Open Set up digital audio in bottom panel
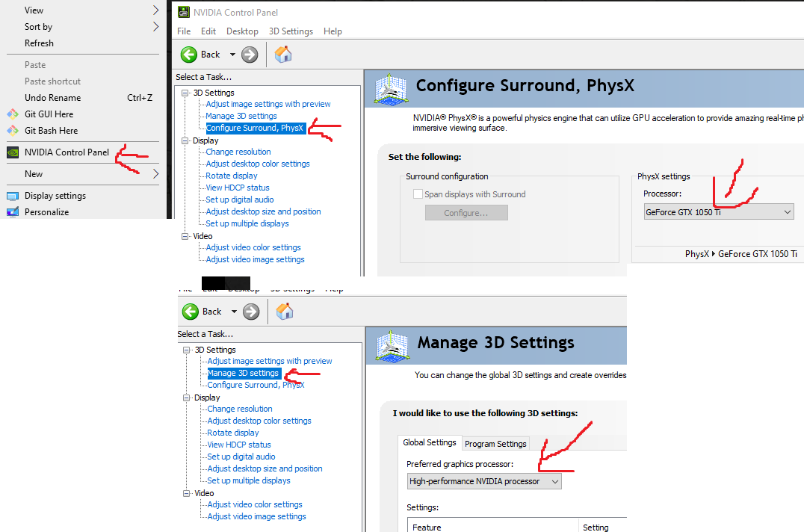The height and width of the screenshot is (532, 804). point(241,457)
